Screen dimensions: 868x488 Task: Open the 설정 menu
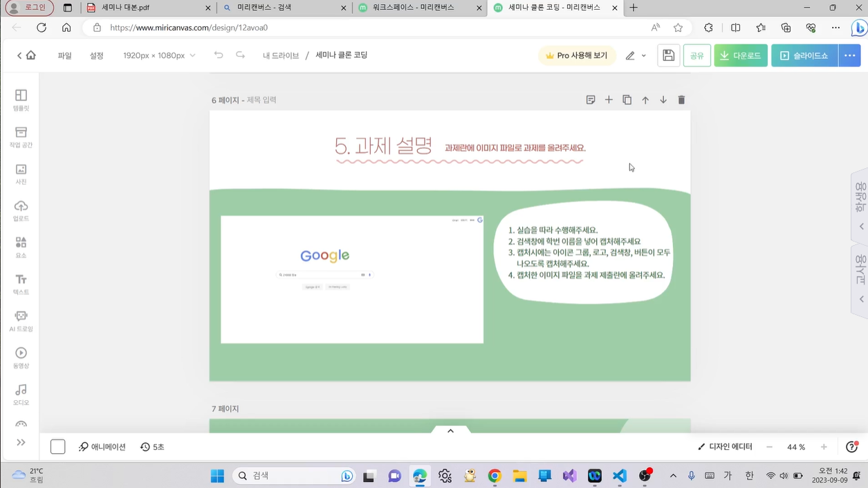tap(96, 55)
